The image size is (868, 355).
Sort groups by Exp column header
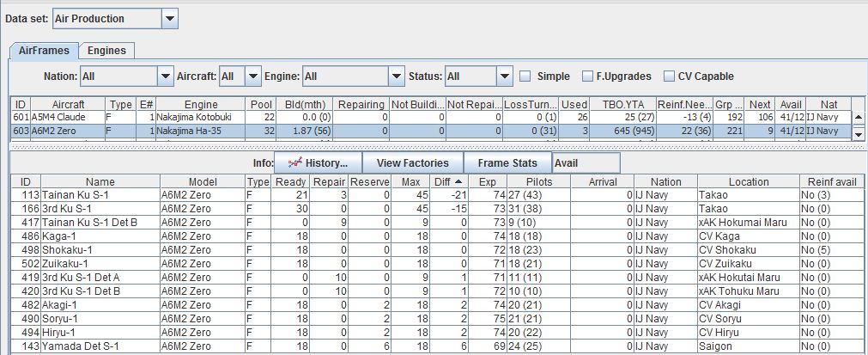[487, 181]
